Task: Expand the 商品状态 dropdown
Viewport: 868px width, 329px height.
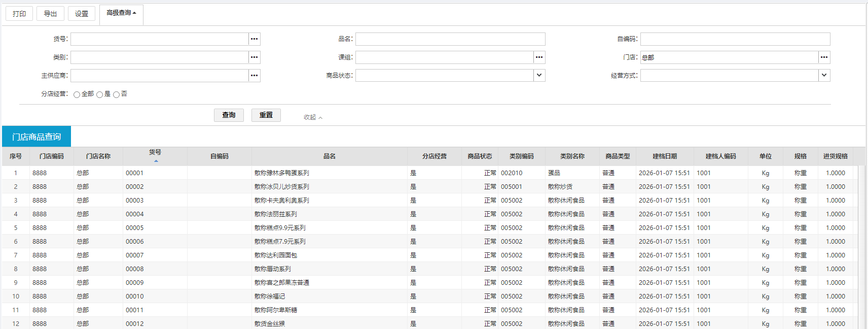Action: 539,76
